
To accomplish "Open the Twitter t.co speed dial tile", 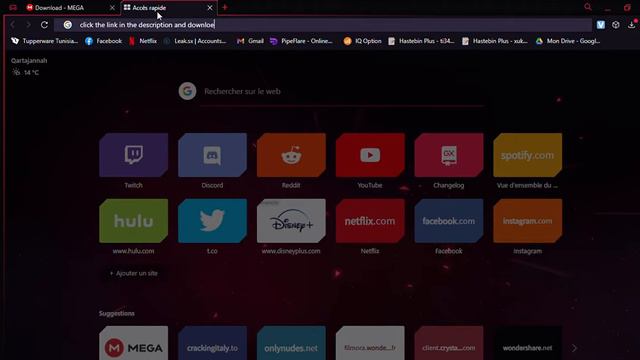I will (212, 221).
